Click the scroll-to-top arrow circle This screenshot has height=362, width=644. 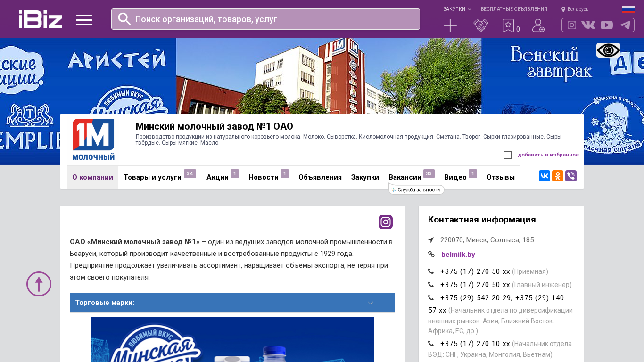tap(39, 284)
